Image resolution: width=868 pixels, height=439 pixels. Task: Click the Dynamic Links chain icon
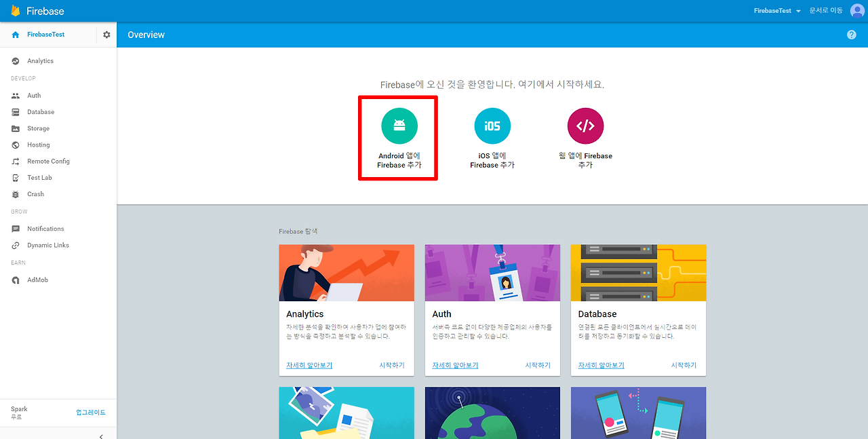coord(16,246)
